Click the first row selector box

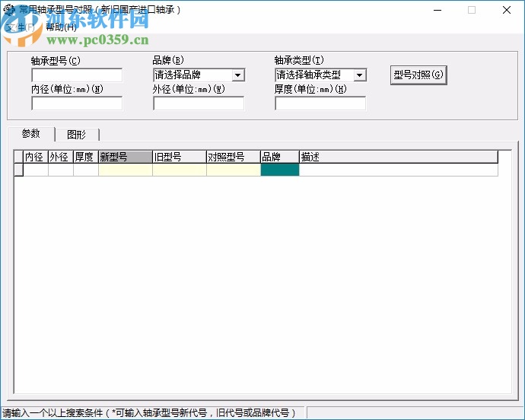[x=18, y=170]
